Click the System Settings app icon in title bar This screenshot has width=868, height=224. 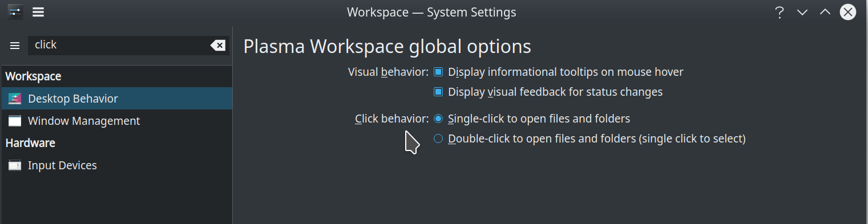(15, 11)
